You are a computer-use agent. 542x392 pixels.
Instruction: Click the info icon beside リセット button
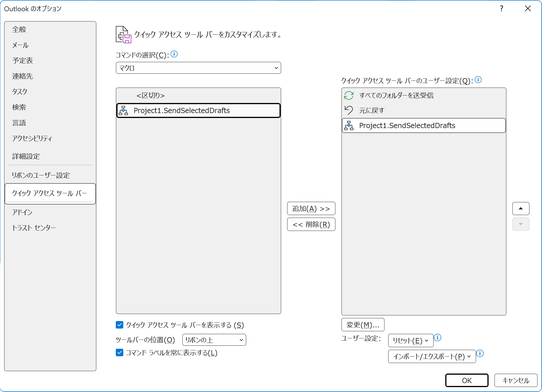[437, 337]
